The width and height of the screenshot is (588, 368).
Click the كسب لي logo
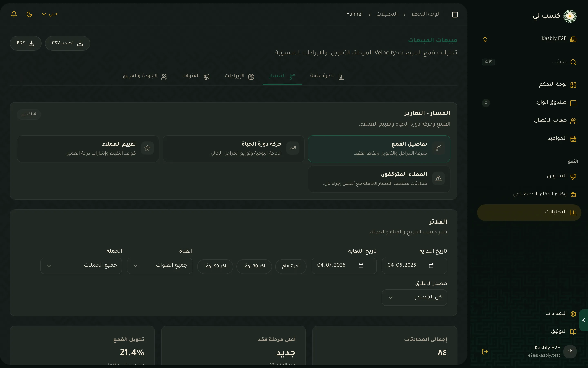(555, 16)
